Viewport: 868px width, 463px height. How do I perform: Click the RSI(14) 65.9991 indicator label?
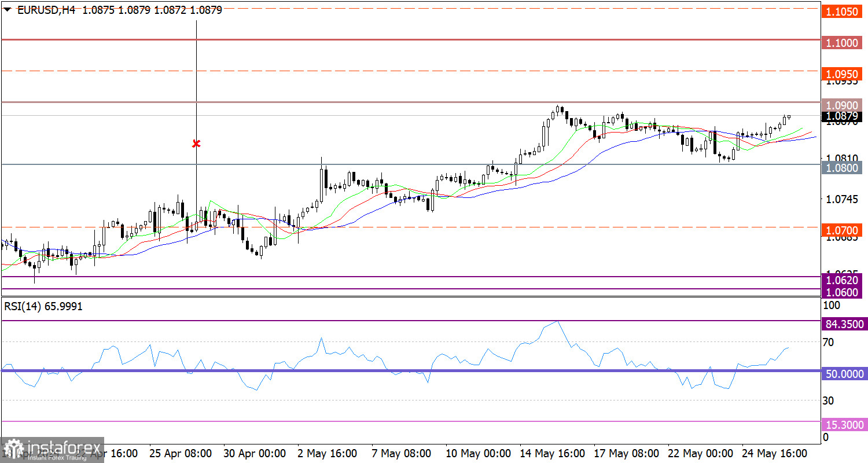(x=43, y=307)
